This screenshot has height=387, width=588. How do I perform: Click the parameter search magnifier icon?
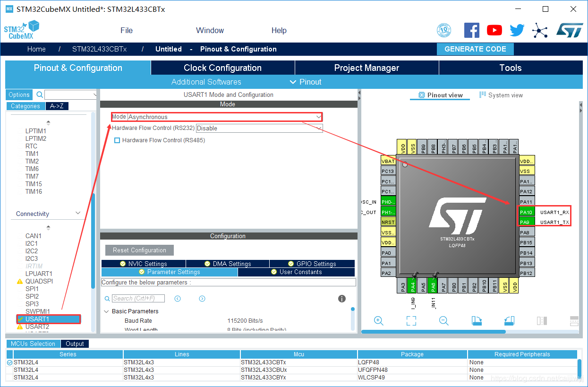pyautogui.click(x=107, y=299)
